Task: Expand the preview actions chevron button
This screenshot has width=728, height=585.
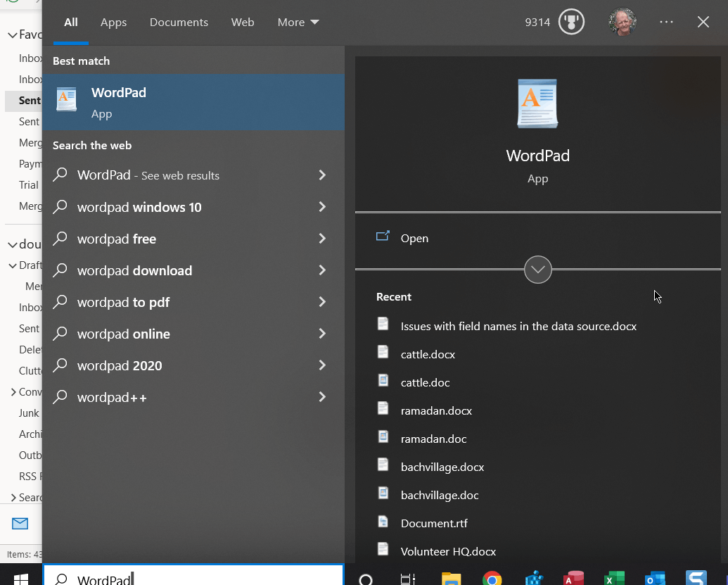Action: [x=537, y=270]
